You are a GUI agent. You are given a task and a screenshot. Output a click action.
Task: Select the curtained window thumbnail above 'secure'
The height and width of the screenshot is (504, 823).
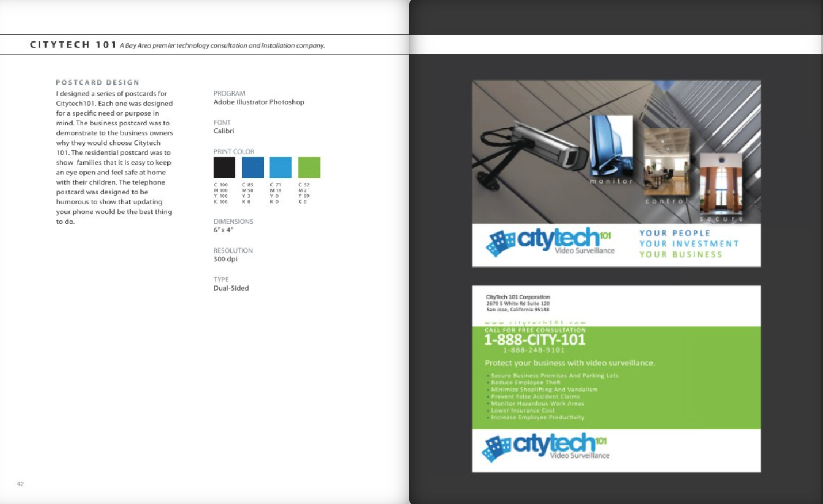721,184
